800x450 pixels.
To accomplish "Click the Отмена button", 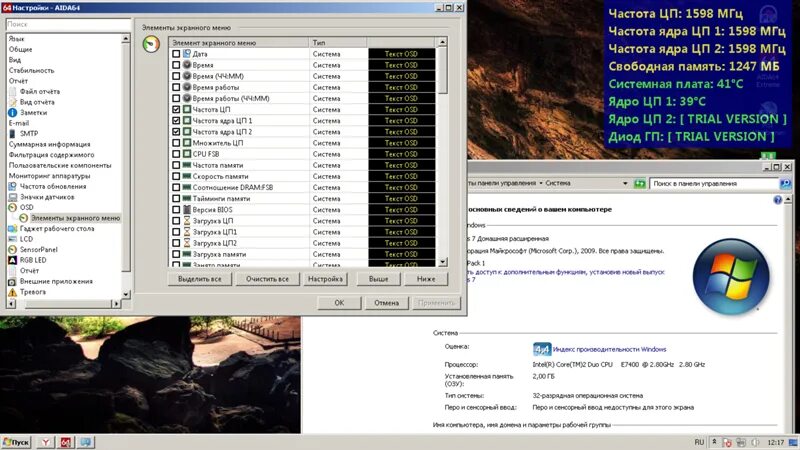I will coord(386,303).
